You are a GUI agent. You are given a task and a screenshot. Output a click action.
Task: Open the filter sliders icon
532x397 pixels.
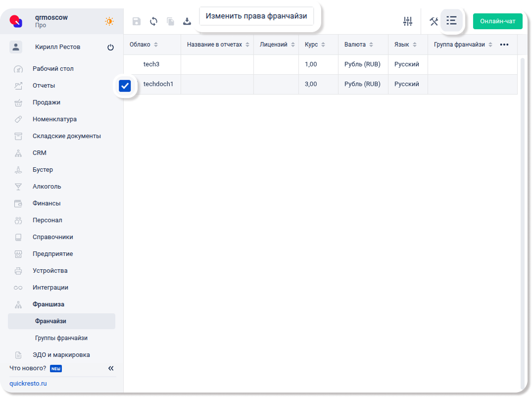[407, 21]
